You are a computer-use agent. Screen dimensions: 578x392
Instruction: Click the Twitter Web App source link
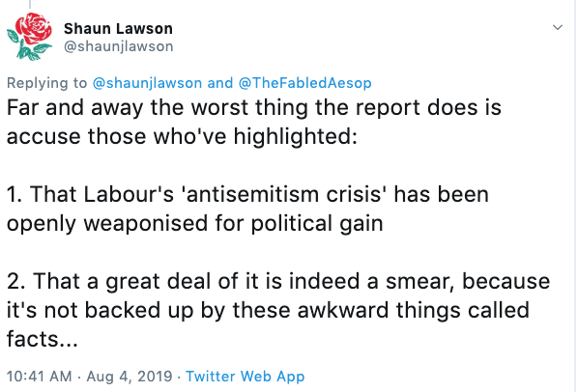(245, 377)
